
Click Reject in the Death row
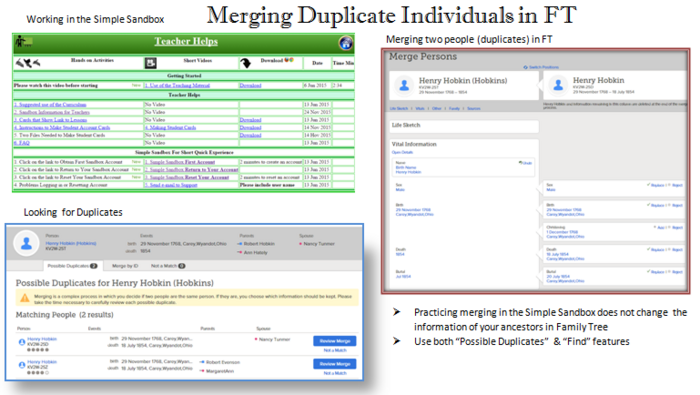(x=677, y=249)
